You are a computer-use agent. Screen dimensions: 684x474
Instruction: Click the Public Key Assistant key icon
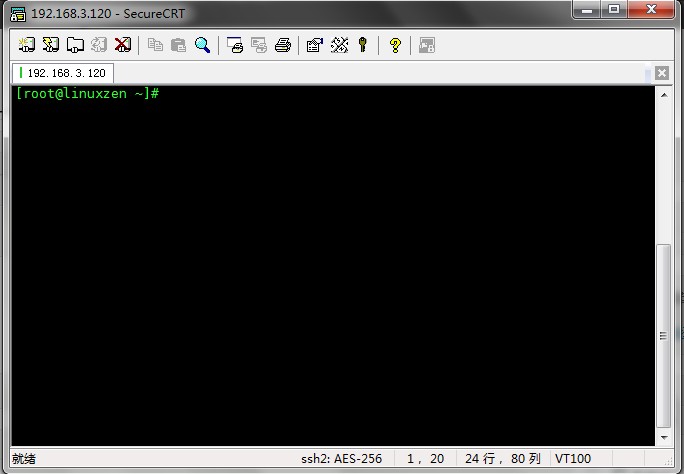tap(363, 44)
